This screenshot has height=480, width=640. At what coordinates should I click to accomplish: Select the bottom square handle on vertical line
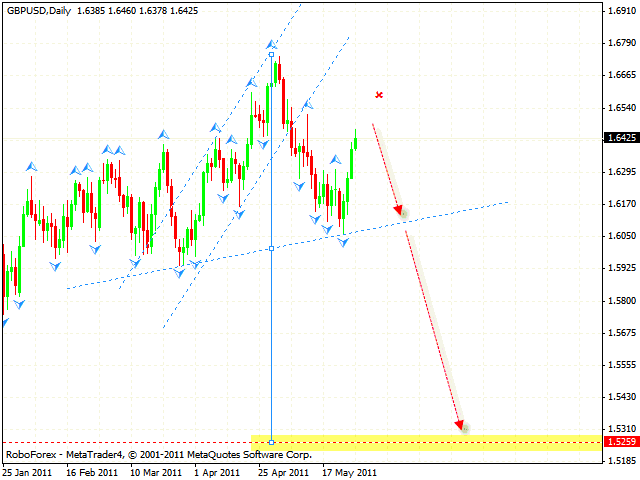(271, 440)
